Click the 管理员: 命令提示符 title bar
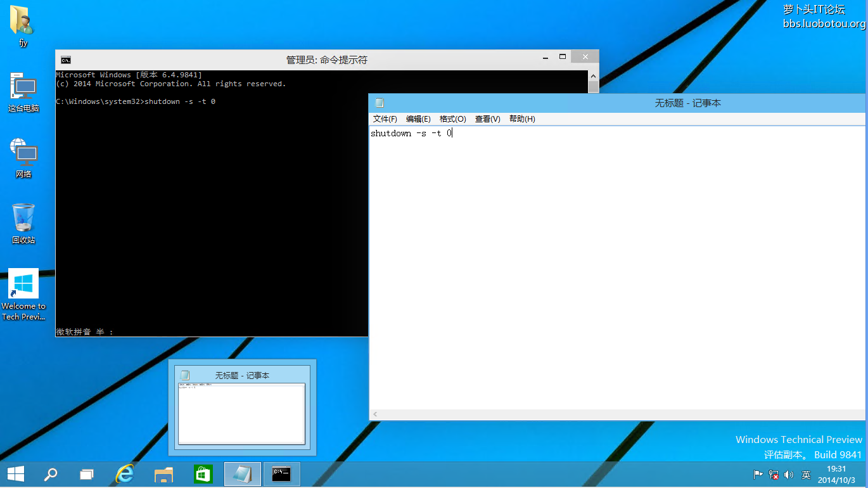Screen dimensions: 868x488 [x=326, y=60]
